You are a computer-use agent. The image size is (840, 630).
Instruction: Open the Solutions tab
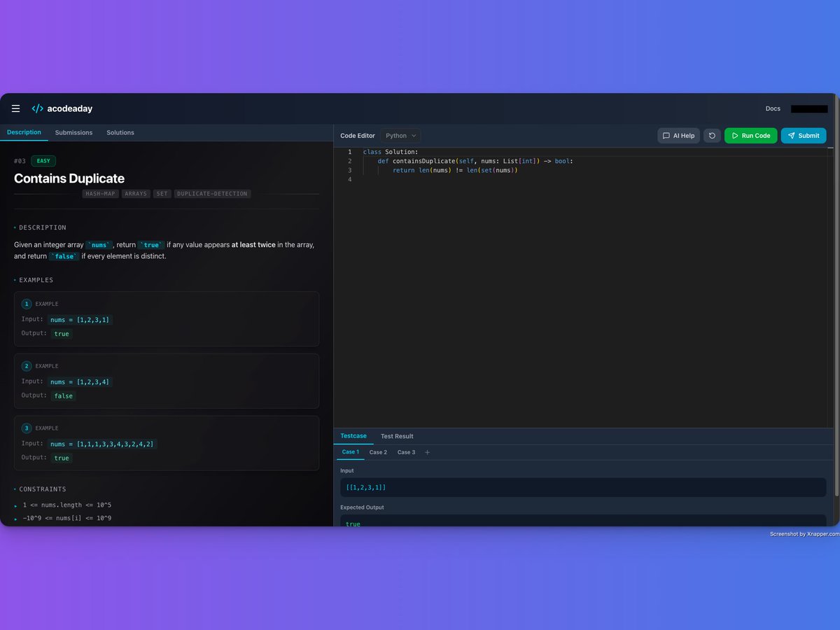pos(120,132)
